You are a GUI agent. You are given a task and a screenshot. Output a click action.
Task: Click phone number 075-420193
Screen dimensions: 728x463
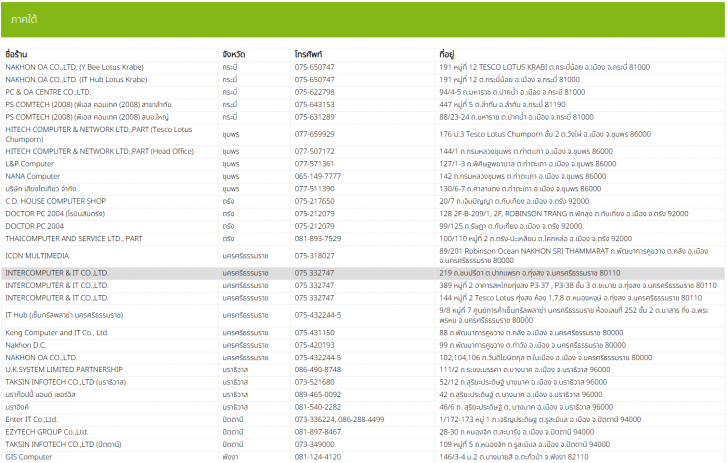(x=314, y=345)
